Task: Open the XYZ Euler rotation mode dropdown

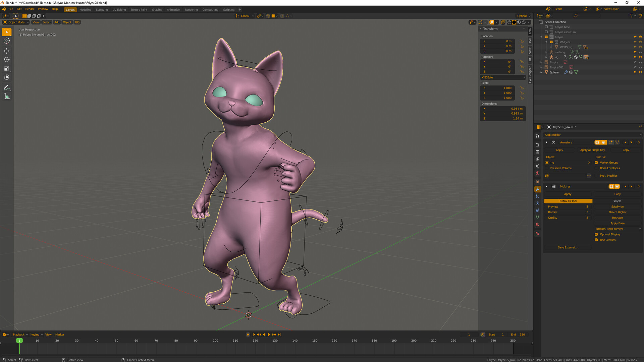Action: (x=503, y=77)
